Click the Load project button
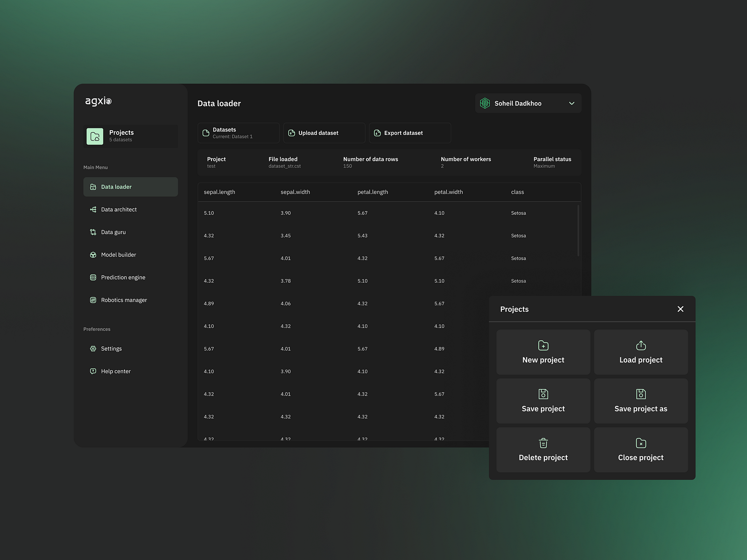 point(641,352)
